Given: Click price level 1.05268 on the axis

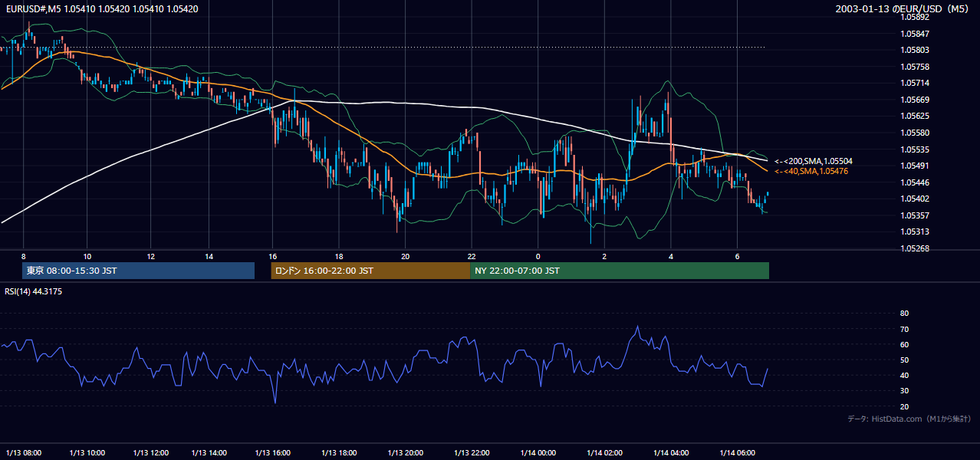Looking at the screenshot, I should pos(915,248).
